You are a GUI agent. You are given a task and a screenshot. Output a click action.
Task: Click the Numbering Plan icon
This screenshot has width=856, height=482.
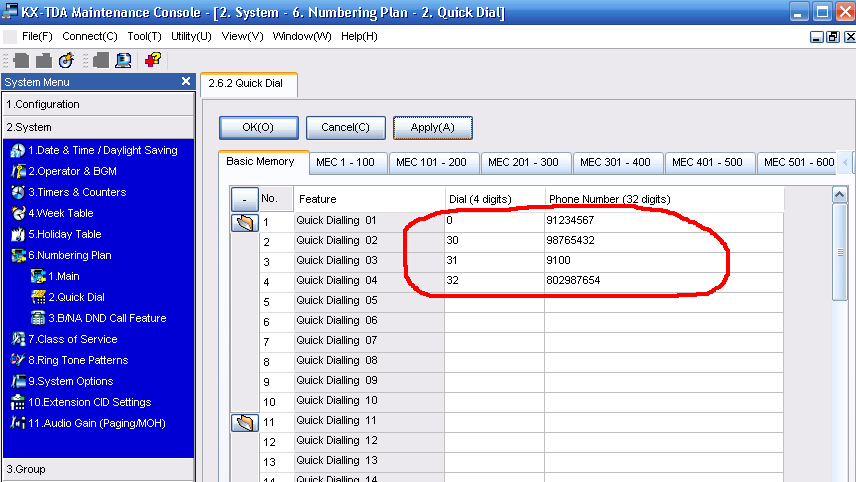(17, 255)
